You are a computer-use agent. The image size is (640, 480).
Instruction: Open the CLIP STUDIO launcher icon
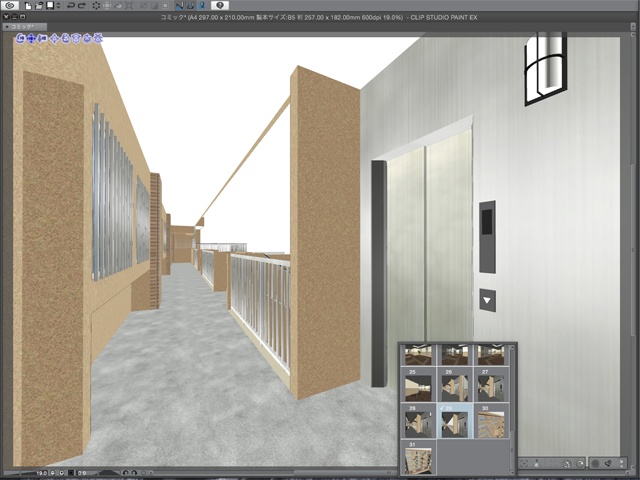pos(10,5)
